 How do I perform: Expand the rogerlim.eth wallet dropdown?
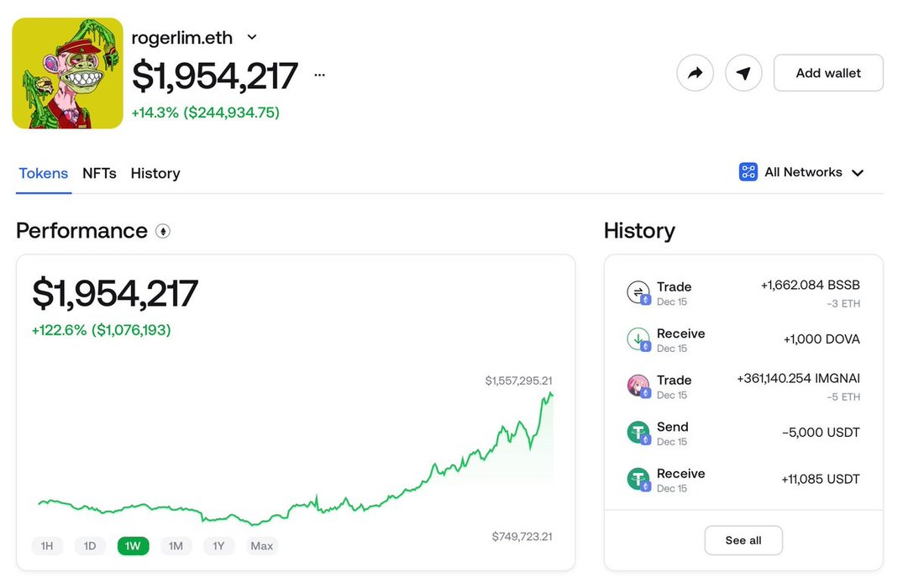(252, 38)
